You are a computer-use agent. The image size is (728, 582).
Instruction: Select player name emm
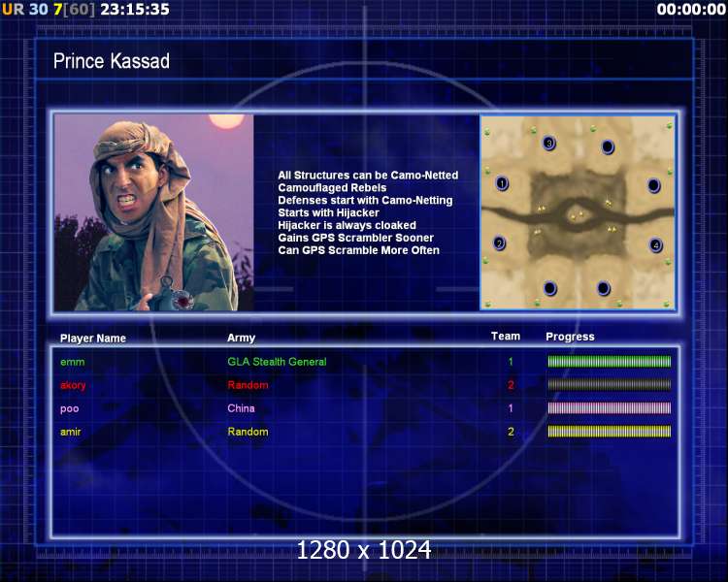73,362
